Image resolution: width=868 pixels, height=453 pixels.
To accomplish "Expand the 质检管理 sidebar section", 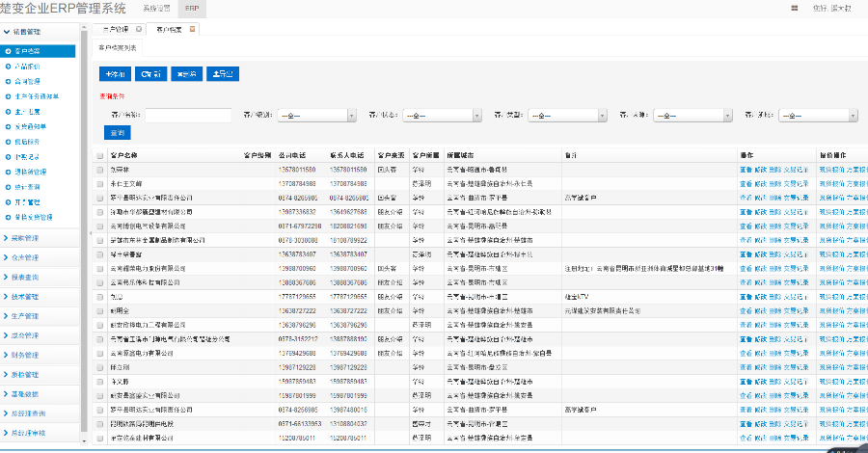I will 39,375.
